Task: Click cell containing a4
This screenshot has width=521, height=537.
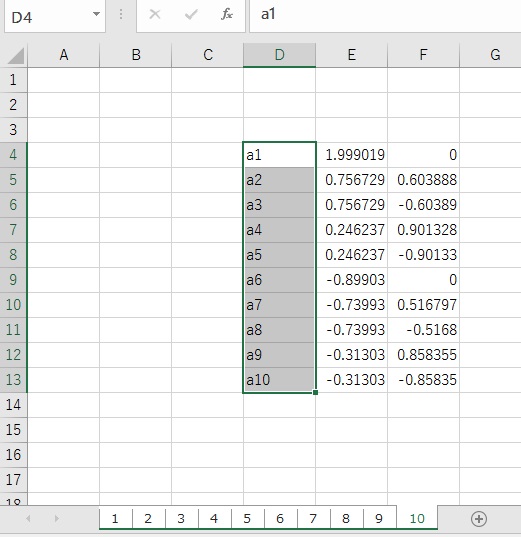Action: 280,230
